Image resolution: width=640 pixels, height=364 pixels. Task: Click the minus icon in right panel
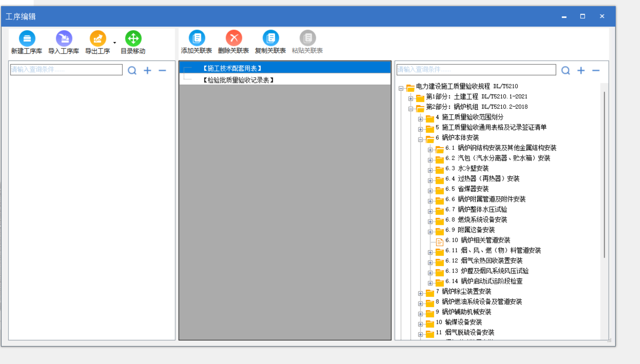[x=596, y=70]
